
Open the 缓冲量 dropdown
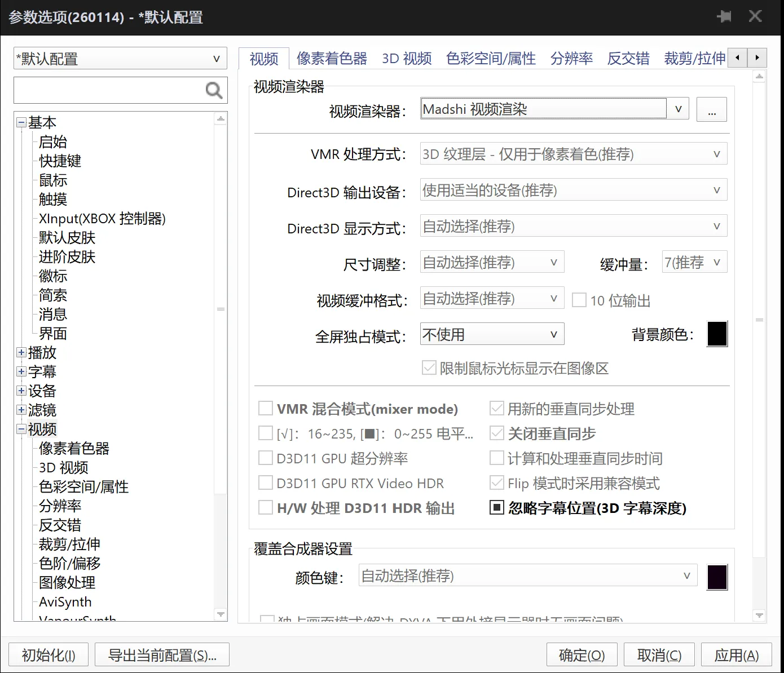[716, 262]
